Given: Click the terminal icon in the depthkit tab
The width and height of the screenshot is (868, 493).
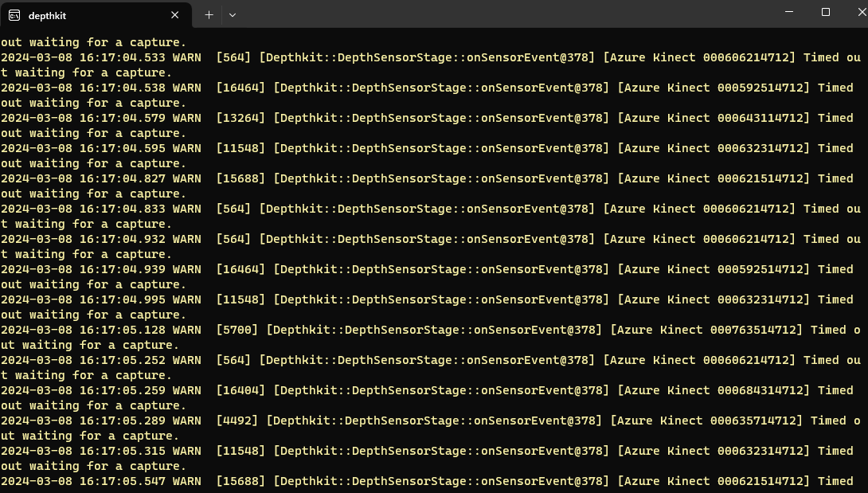Looking at the screenshot, I should pyautogui.click(x=14, y=14).
